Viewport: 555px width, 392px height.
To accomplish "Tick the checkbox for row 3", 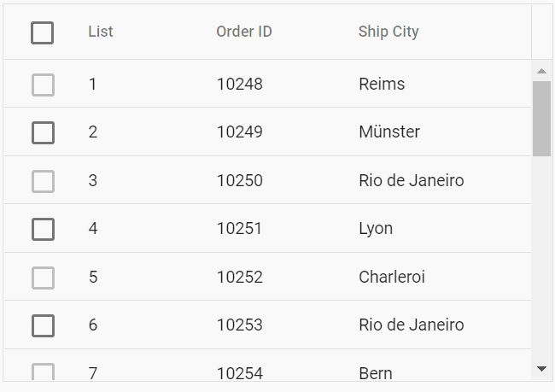I will pos(42,181).
